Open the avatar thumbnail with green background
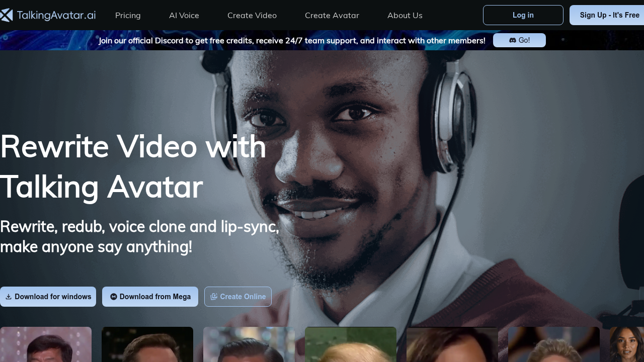 (351, 345)
